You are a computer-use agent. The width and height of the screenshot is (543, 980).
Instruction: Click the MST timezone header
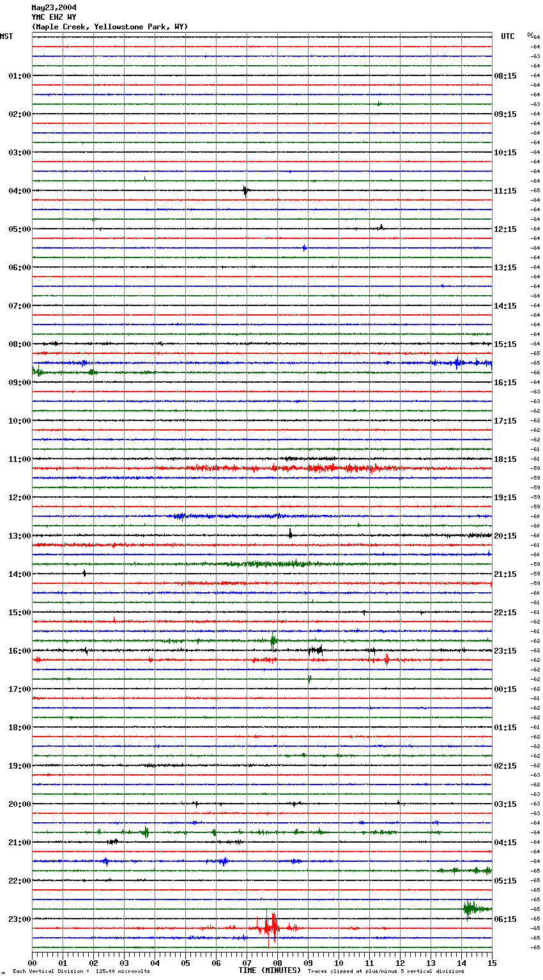(x=6, y=36)
